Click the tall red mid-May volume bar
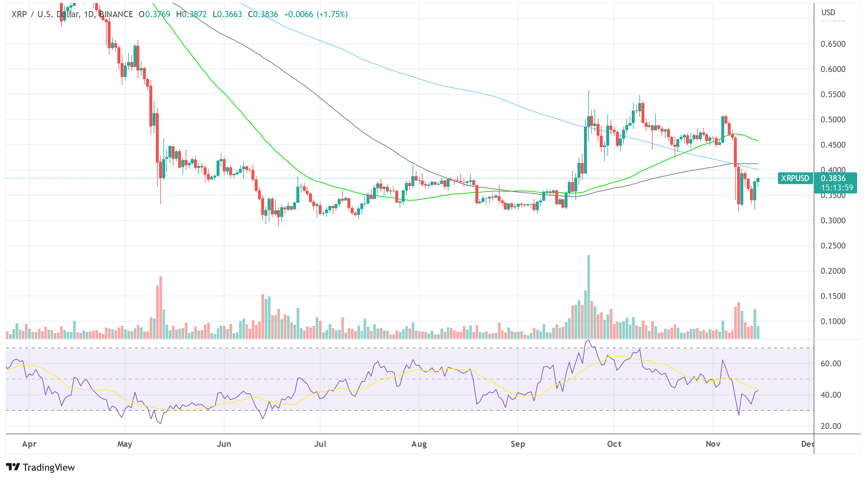The width and height of the screenshot is (868, 480). (x=161, y=307)
